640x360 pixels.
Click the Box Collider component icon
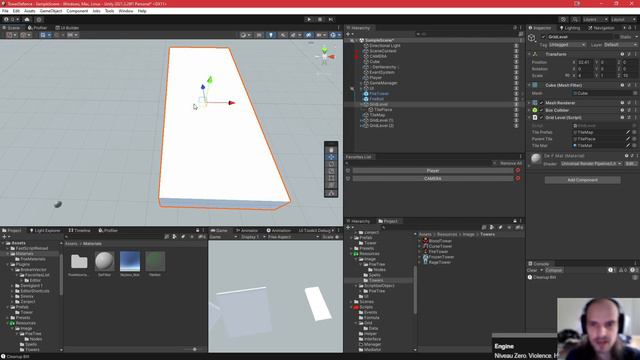[x=535, y=110]
